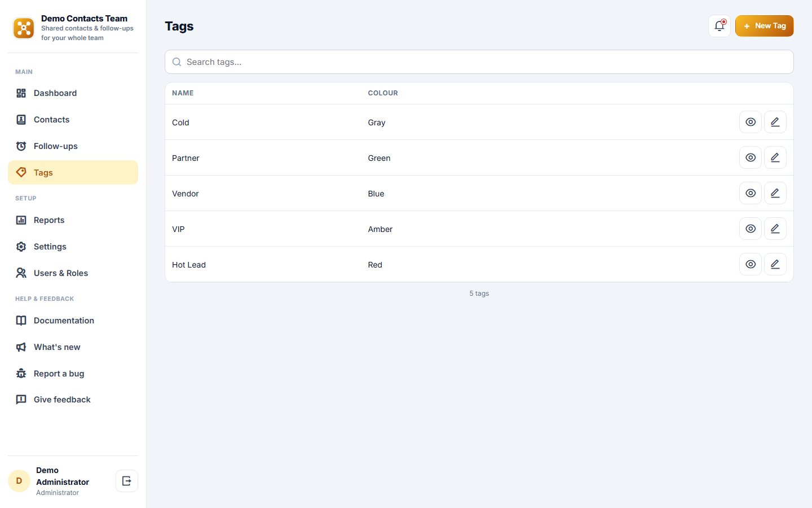Open Follow-ups in the sidebar
This screenshot has width=812, height=508.
[73, 146]
